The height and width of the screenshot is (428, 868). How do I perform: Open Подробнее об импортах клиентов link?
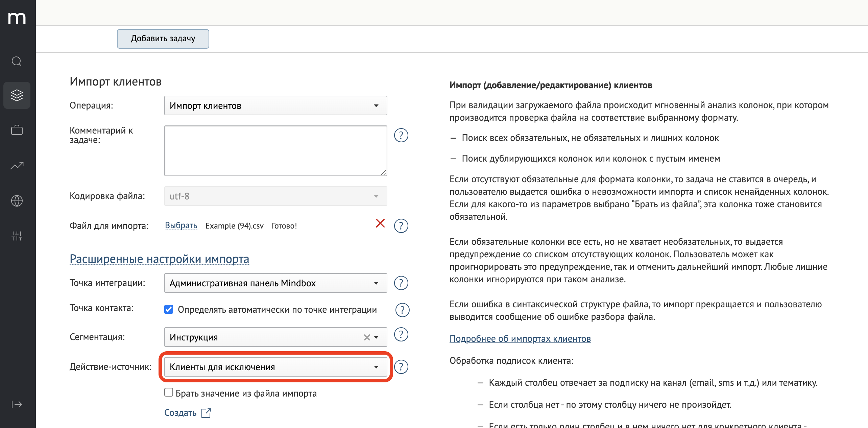pyautogui.click(x=520, y=338)
